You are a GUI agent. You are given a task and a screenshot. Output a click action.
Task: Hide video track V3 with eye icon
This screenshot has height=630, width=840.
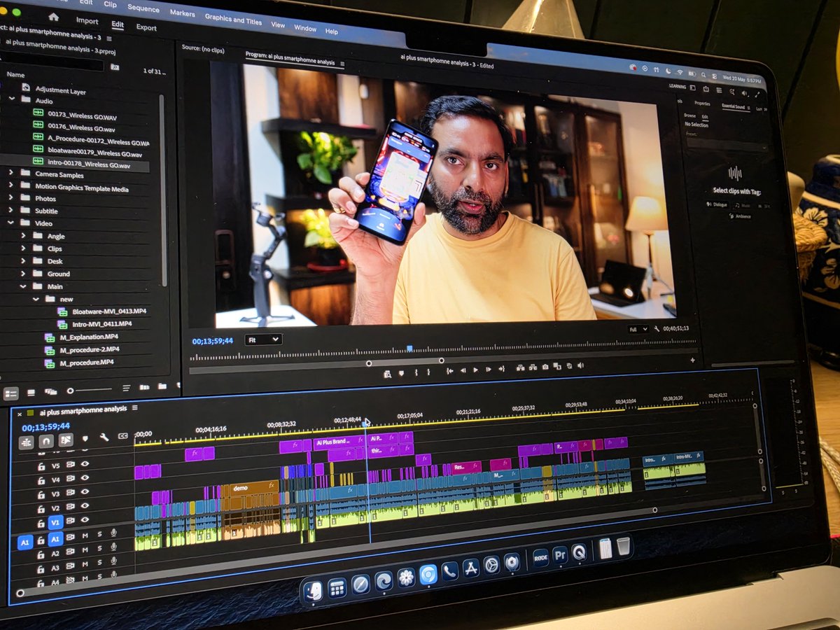click(x=84, y=491)
